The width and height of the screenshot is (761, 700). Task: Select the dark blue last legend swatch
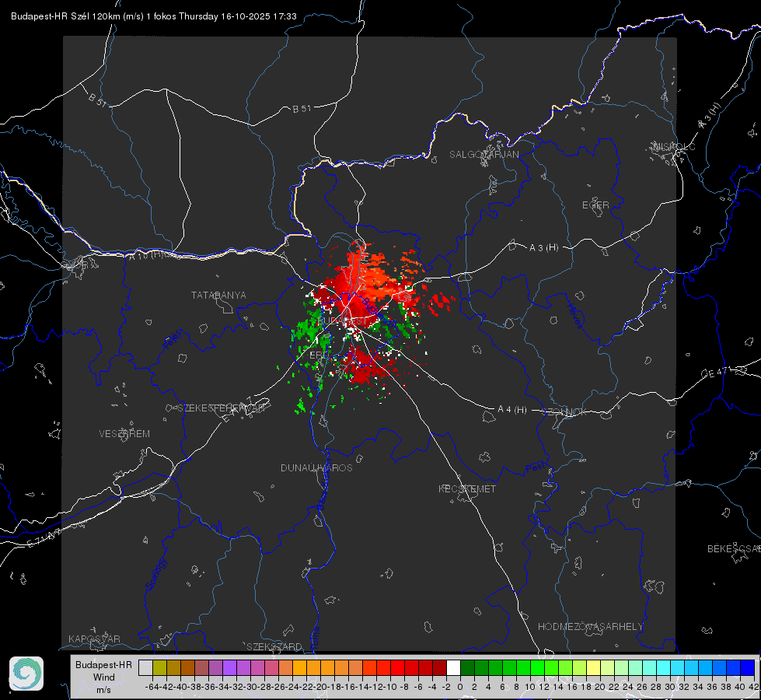(748, 667)
